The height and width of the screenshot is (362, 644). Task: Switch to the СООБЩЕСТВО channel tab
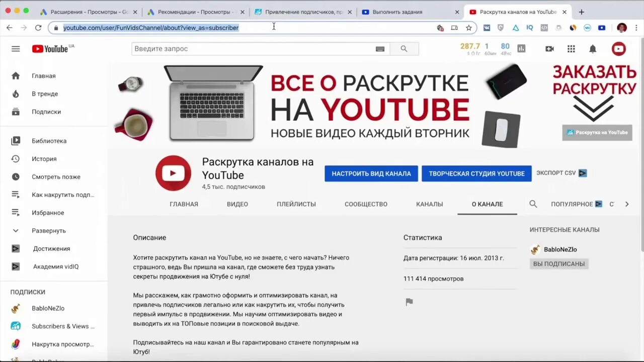pyautogui.click(x=366, y=204)
